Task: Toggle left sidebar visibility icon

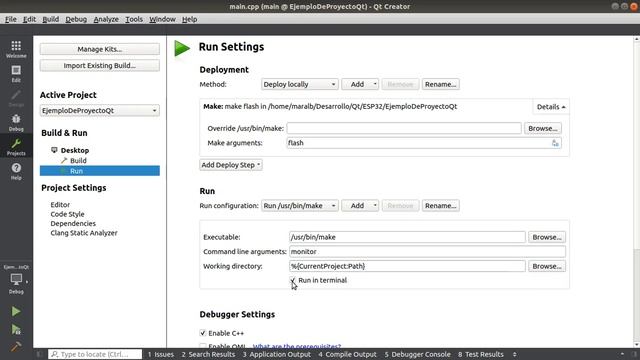Action: 39,354
